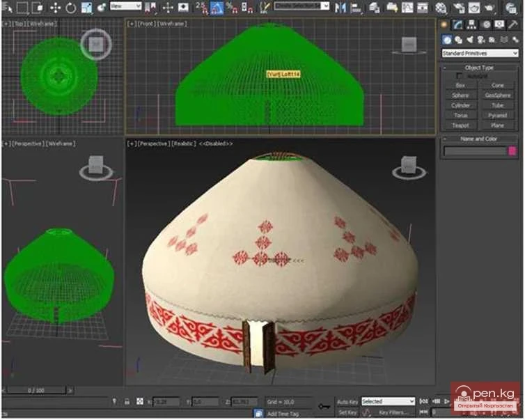Viewport: 525px width, 420px height.
Task: Select the Rotate tool in the toolbar
Action: point(71,8)
